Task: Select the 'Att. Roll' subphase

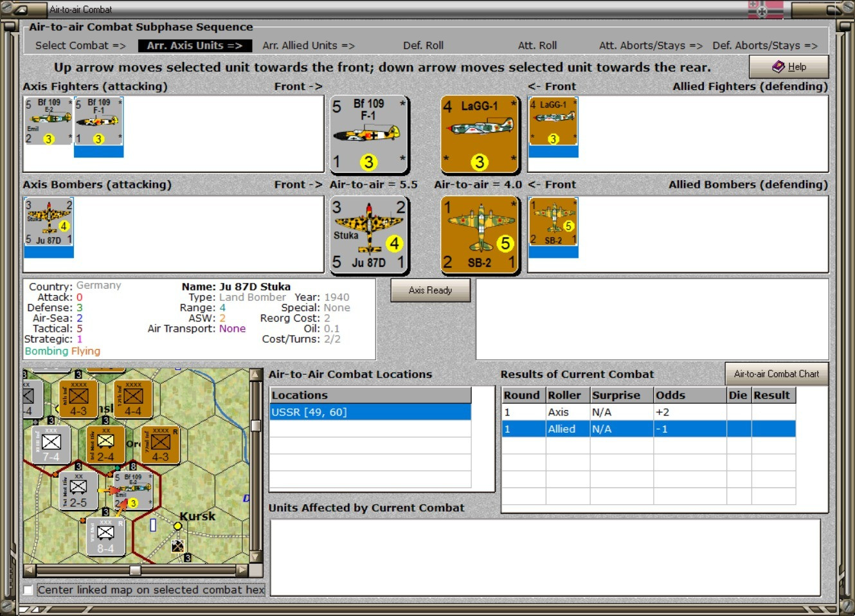Action: (x=537, y=46)
